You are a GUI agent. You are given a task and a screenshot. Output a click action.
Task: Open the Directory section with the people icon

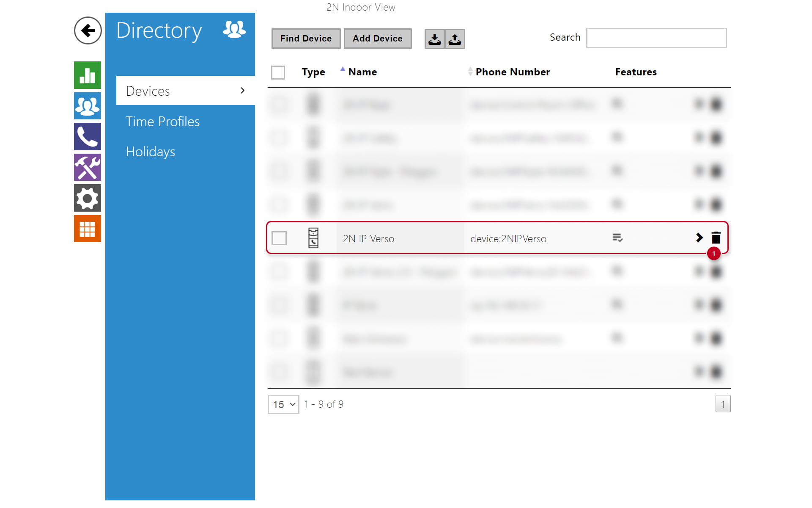click(88, 106)
